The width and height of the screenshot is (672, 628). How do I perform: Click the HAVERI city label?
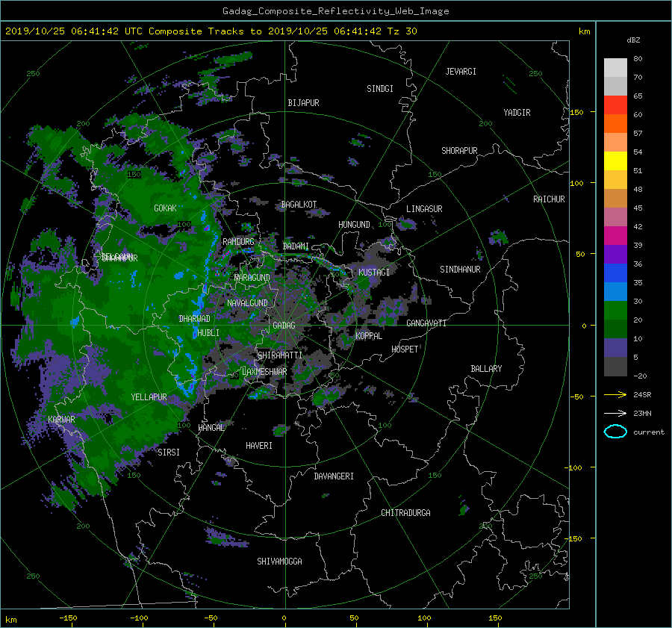pos(259,446)
